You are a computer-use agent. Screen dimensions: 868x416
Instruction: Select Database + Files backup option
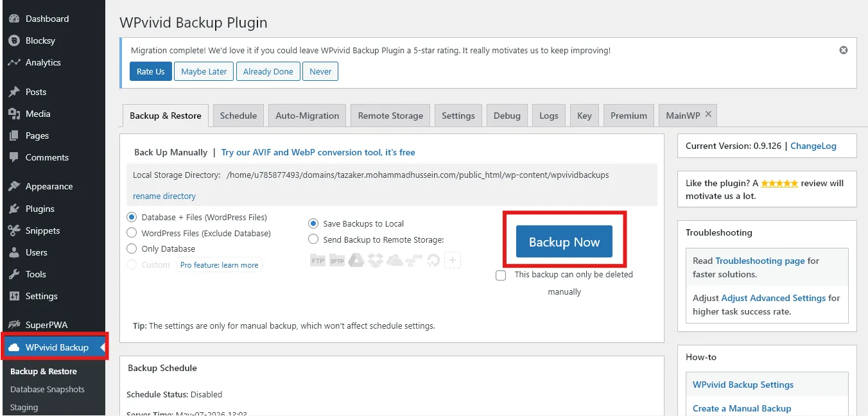click(132, 217)
